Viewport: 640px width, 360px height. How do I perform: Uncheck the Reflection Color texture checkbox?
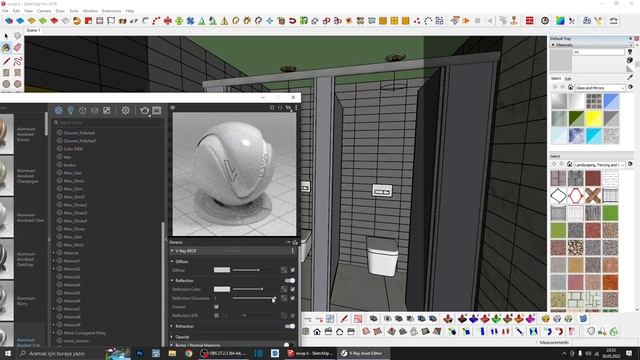click(x=293, y=289)
